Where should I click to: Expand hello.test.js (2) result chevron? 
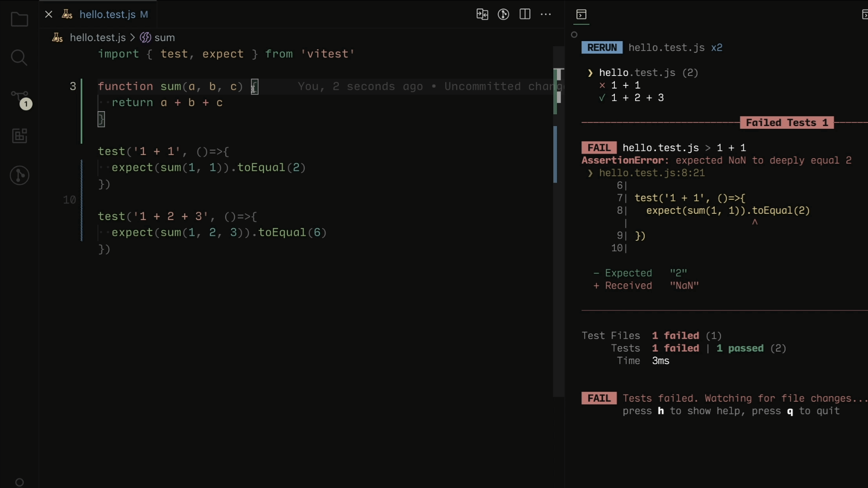coord(590,73)
